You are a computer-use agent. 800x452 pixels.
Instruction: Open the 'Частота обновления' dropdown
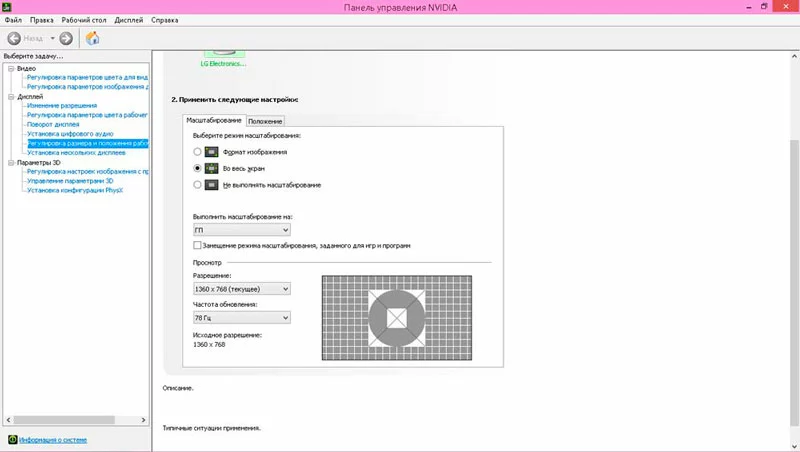coord(242,318)
